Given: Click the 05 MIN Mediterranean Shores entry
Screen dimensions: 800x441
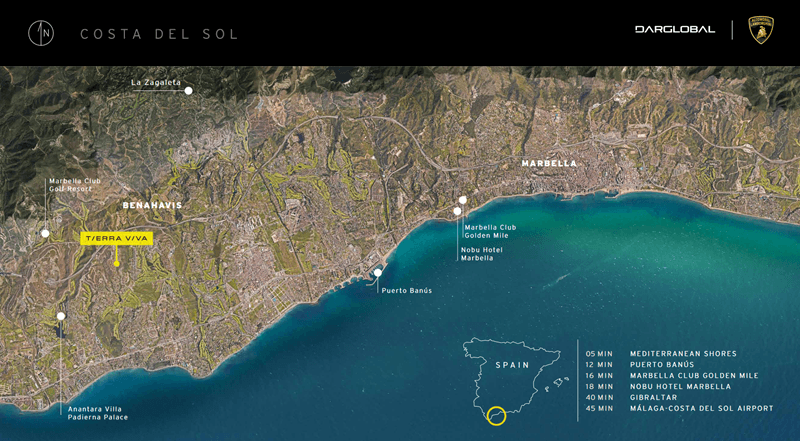Looking at the screenshot, I should pyautogui.click(x=661, y=353).
